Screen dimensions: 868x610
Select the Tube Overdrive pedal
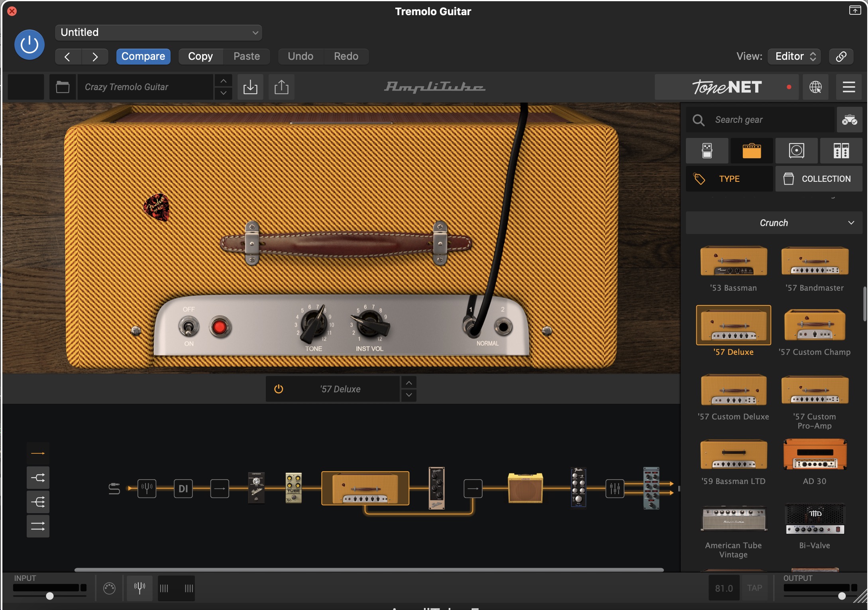pos(293,488)
